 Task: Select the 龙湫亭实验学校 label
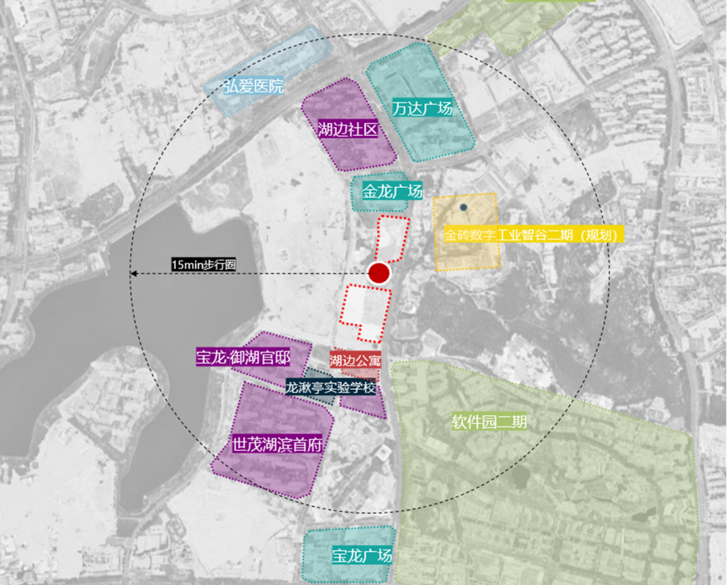[x=330, y=388]
